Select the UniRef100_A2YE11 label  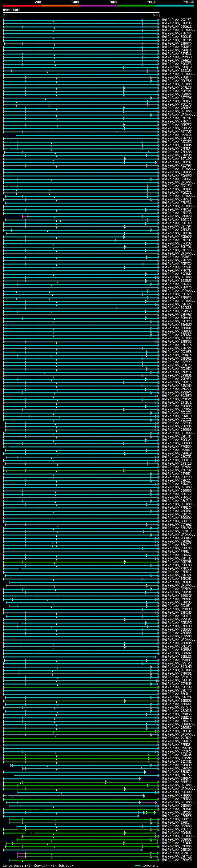click(177, 54)
